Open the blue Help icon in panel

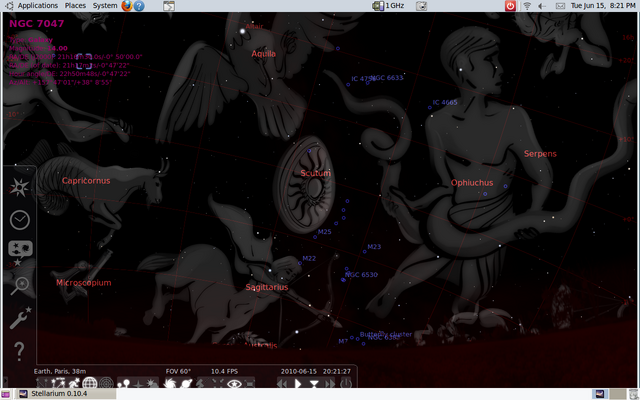coord(139,6)
